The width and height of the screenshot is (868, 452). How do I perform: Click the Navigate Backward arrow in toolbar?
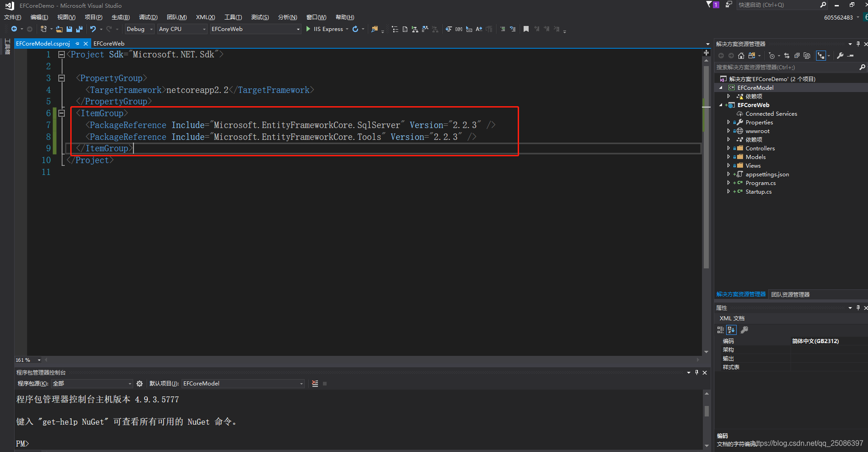[x=14, y=29]
